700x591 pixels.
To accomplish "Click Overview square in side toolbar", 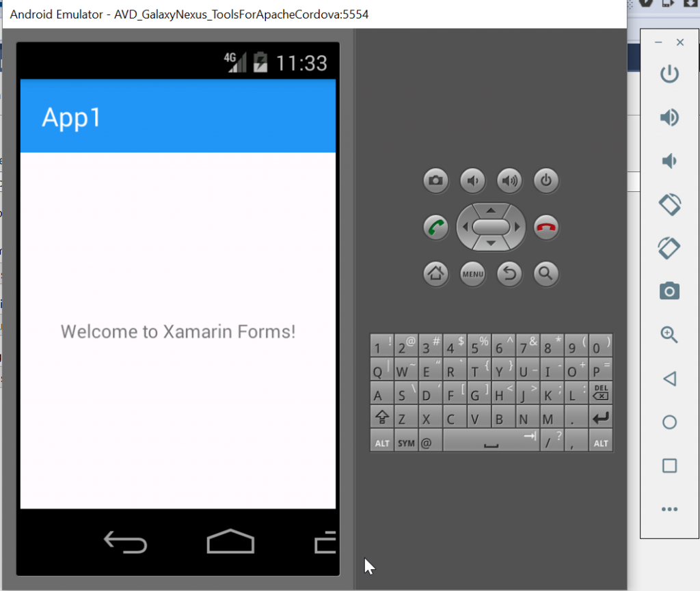I will tap(669, 466).
